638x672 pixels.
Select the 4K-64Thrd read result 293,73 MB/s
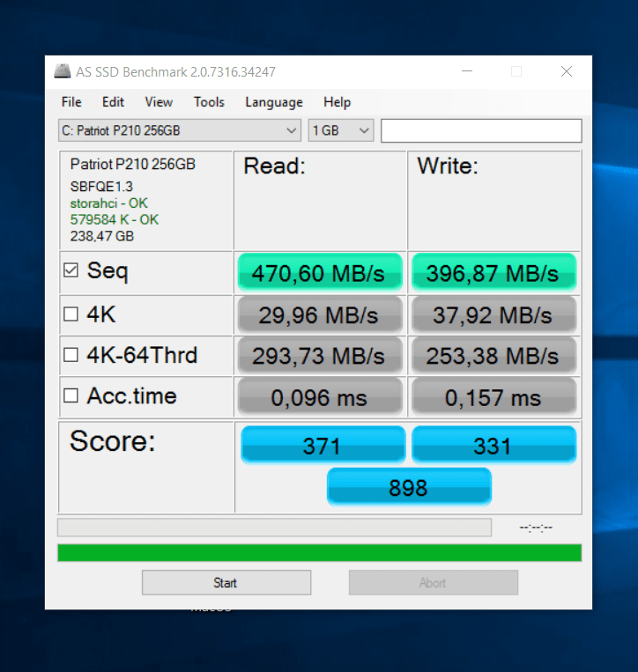click(320, 356)
